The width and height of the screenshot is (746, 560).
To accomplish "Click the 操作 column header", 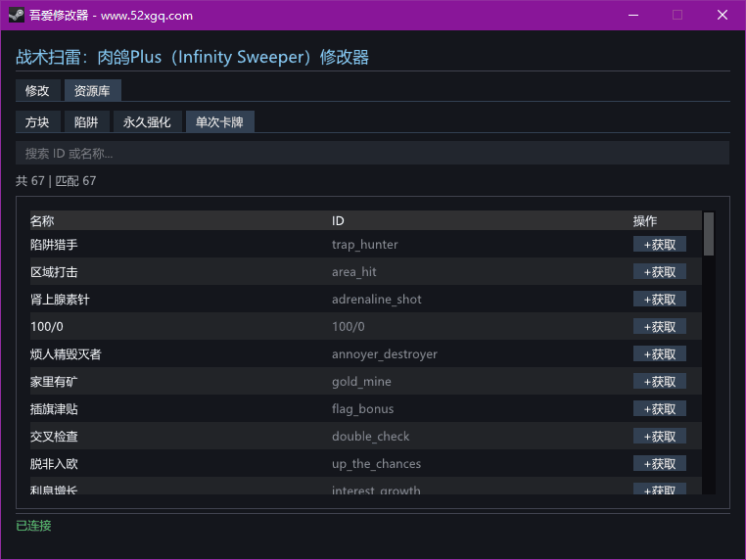I will pos(644,220).
